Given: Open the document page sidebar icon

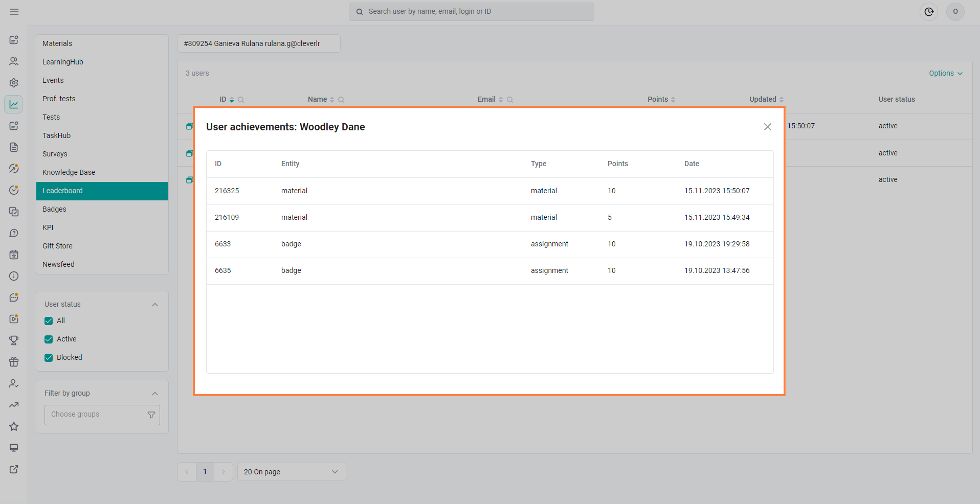Looking at the screenshot, I should coord(14,147).
